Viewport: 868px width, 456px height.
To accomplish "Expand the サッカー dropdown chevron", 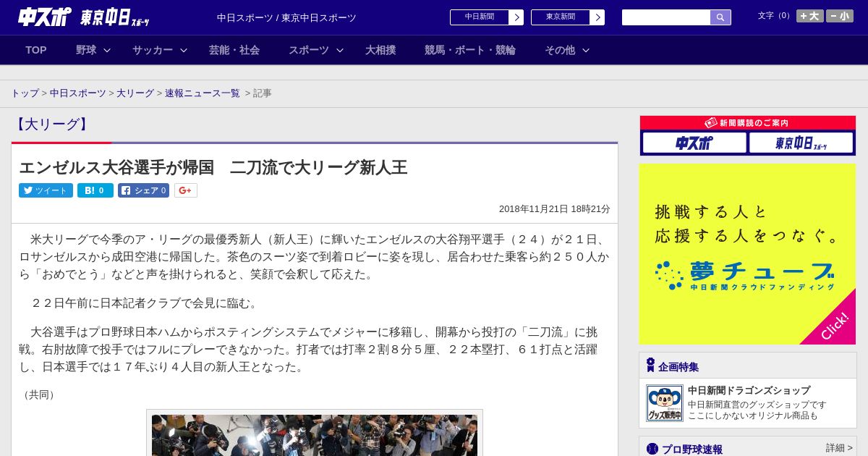I will pos(184,50).
